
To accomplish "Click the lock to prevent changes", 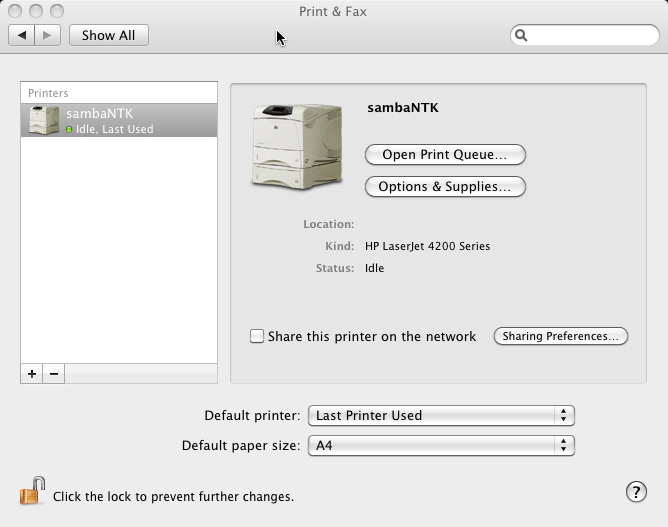I will click(32, 491).
